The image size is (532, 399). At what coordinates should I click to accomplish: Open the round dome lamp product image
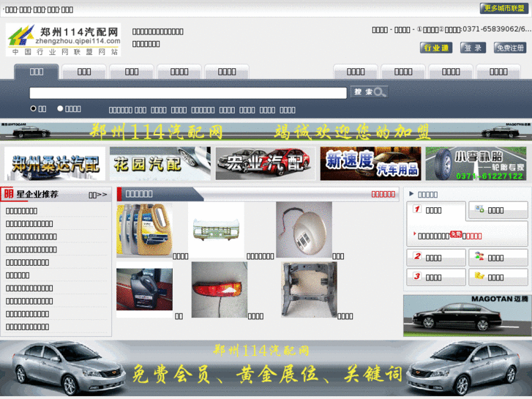pyautogui.click(x=304, y=230)
